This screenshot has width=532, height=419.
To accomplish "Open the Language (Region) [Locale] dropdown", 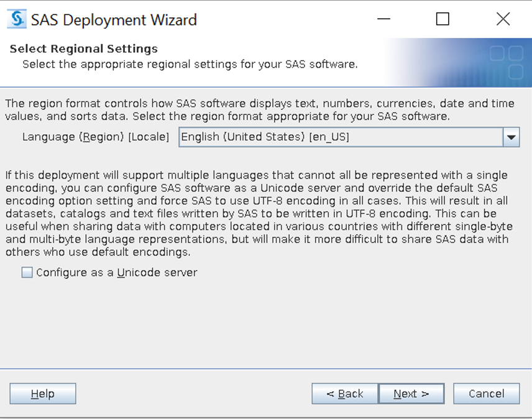I will 511,137.
